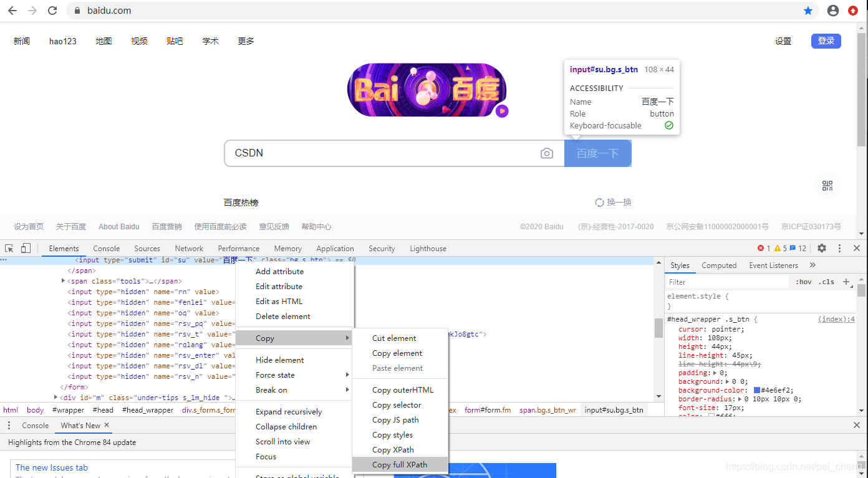Open The new Issues tab link
Screen dimensions: 868x478
pos(51,467)
